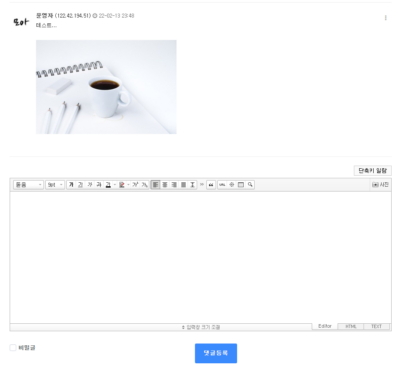
Task: Insert a table into the comment
Action: pyautogui.click(x=241, y=185)
